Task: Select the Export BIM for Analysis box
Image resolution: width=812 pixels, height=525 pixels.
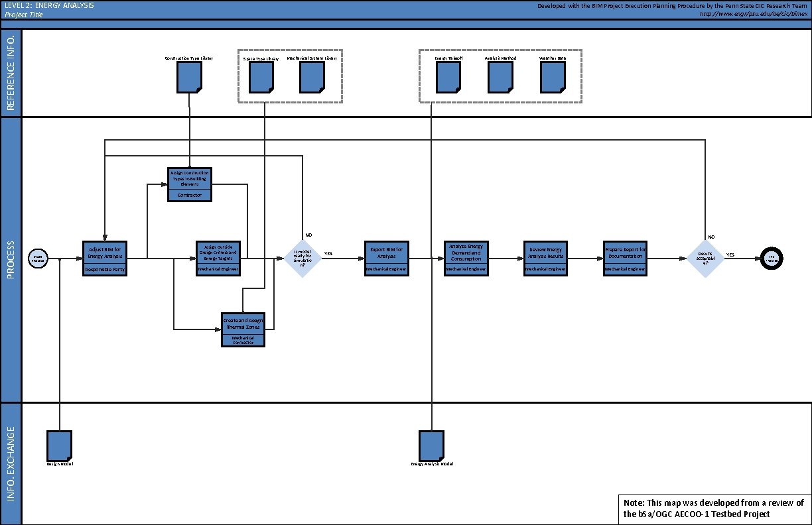Action: [x=387, y=258]
